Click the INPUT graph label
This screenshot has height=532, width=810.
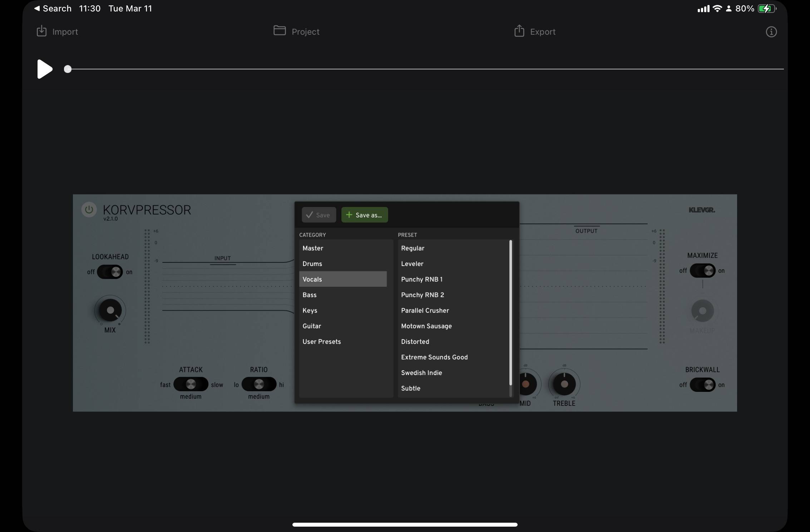tap(222, 258)
